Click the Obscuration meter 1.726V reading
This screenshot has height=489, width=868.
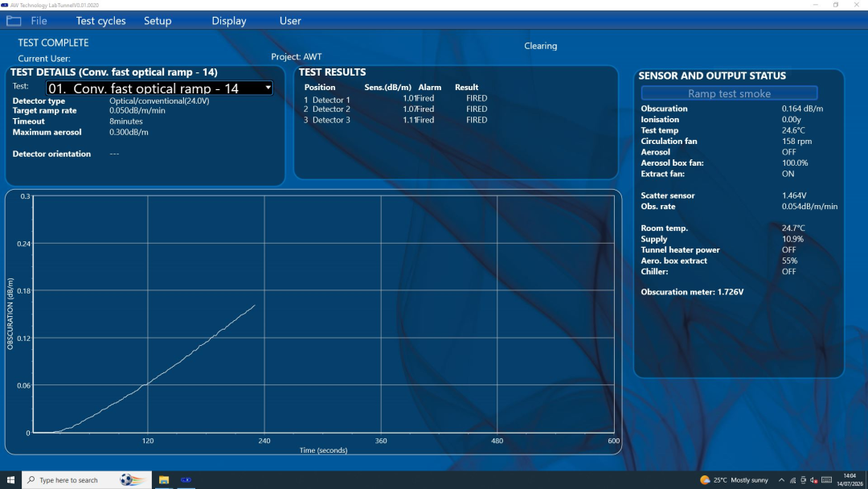coord(692,292)
